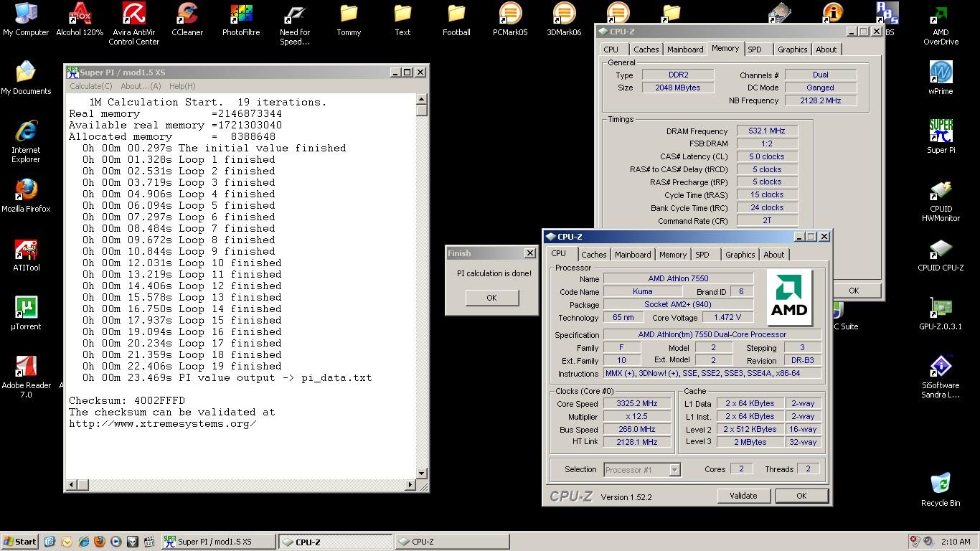Launch Alcohol 120% desktop shortcut
Viewport: 980px width, 551px height.
[80, 19]
